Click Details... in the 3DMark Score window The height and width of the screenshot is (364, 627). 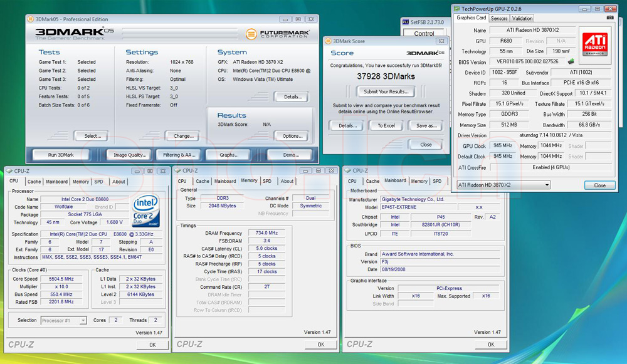click(347, 126)
